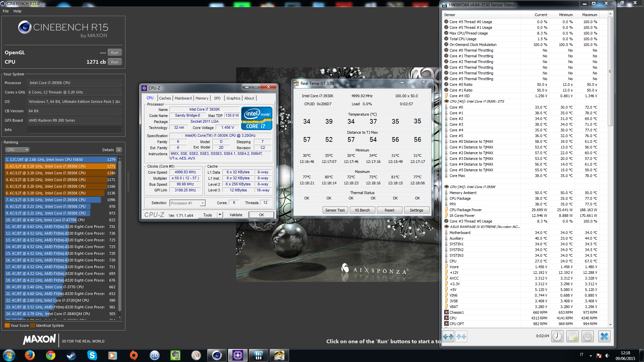Switch to Real Temp via its taskbar icon
The image size is (644, 362).
(x=279, y=355)
